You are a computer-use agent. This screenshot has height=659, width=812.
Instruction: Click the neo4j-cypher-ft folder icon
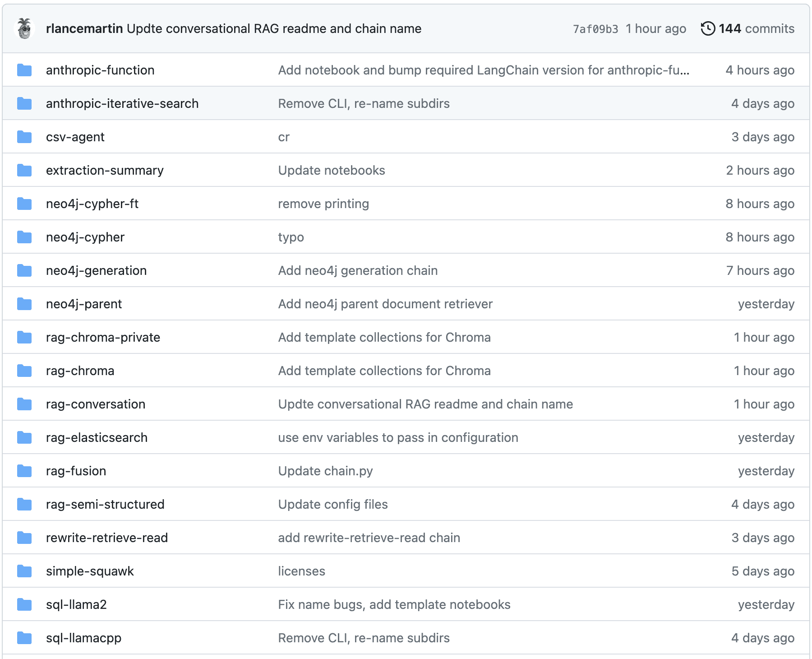click(24, 204)
